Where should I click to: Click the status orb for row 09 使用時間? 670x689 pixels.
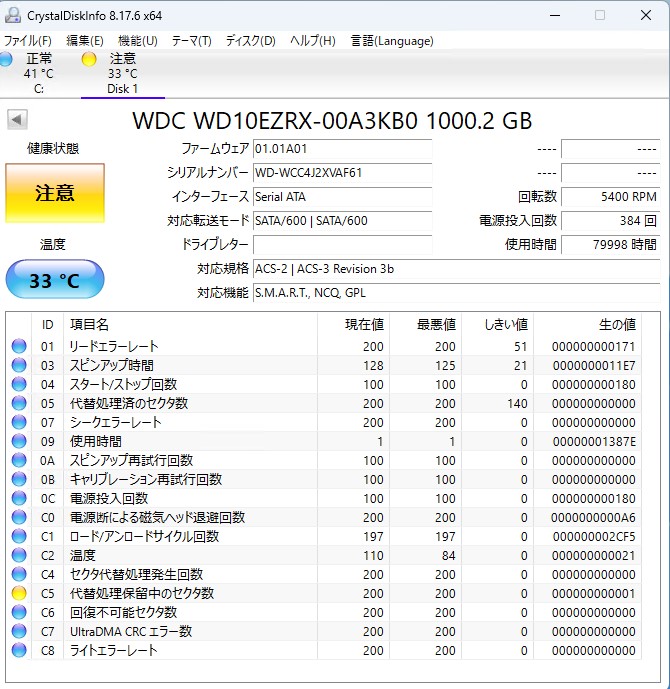point(19,441)
